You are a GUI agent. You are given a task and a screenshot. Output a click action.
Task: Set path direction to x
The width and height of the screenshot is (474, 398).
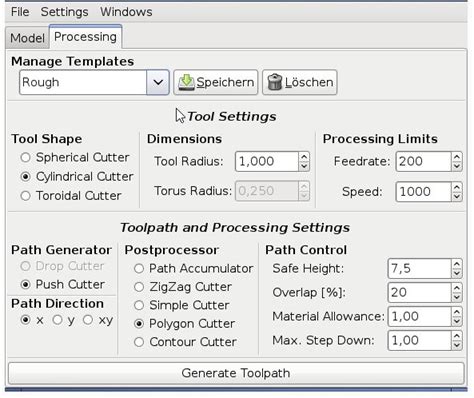pyautogui.click(x=32, y=320)
